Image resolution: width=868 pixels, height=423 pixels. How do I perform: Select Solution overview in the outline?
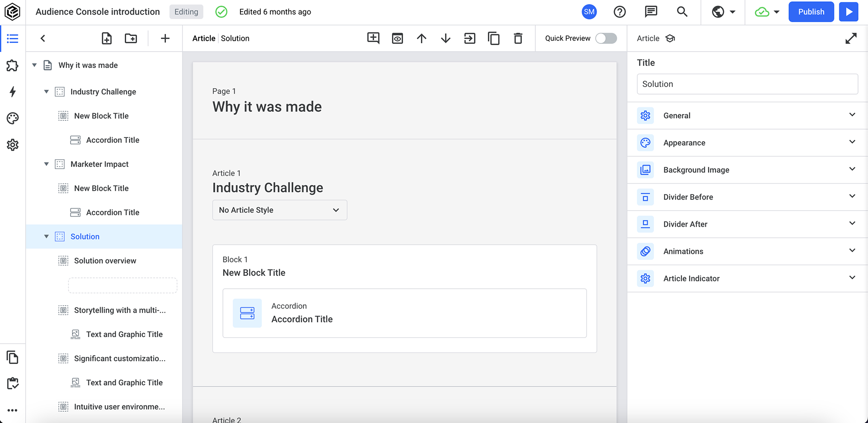coord(104,261)
